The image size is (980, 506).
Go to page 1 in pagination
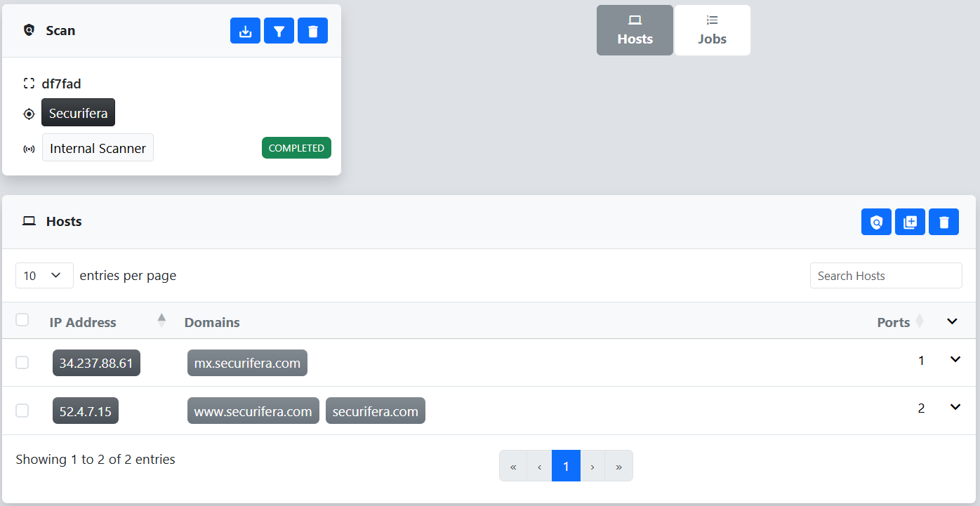click(566, 466)
